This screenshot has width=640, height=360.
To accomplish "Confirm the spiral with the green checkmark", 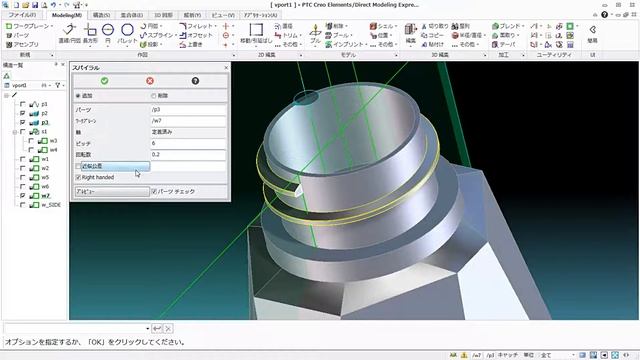I will tap(104, 81).
